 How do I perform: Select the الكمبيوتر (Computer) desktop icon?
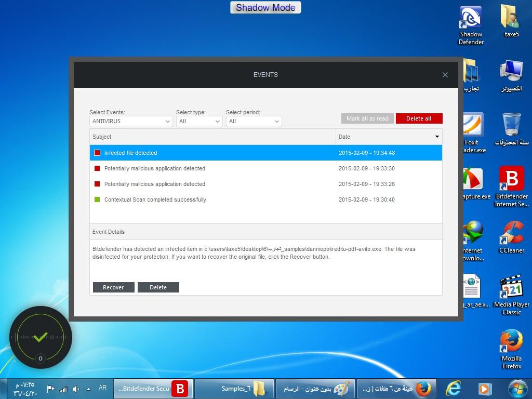(512, 76)
